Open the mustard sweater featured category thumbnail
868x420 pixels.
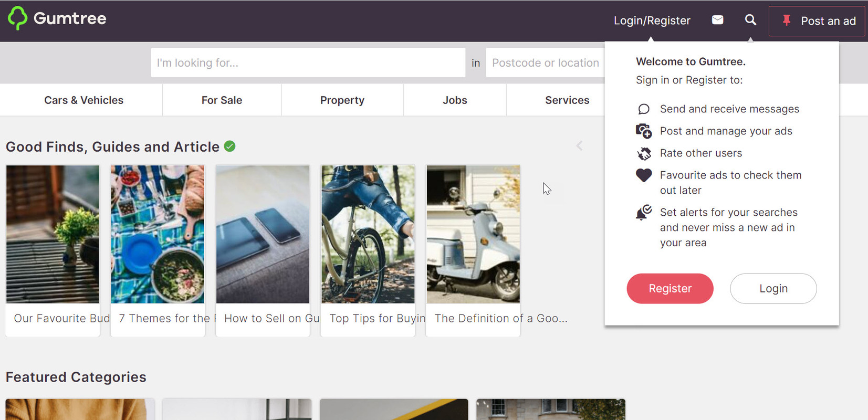(80, 409)
